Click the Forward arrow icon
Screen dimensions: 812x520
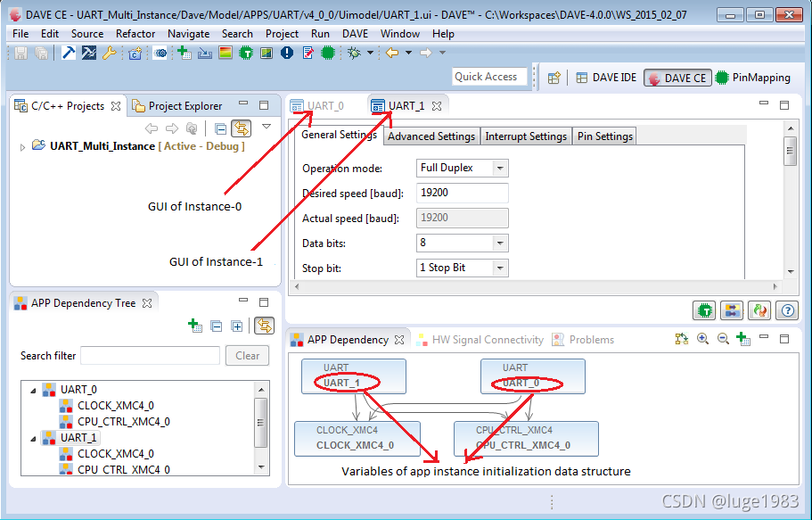pos(426,53)
